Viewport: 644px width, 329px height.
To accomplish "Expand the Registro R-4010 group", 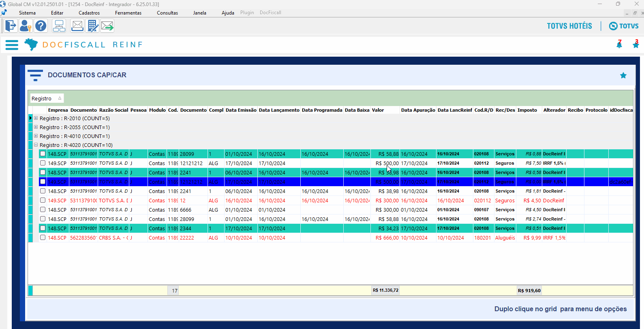I will point(36,136).
